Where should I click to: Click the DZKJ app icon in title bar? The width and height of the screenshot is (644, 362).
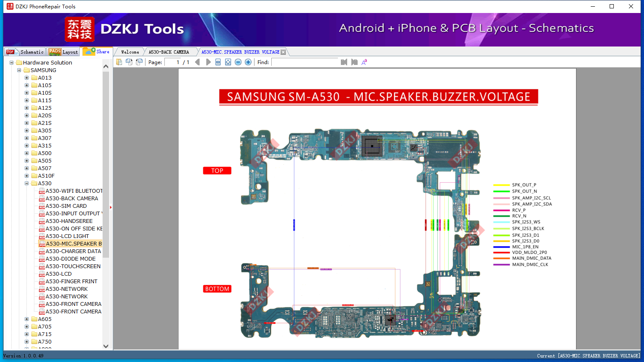[x=10, y=6]
